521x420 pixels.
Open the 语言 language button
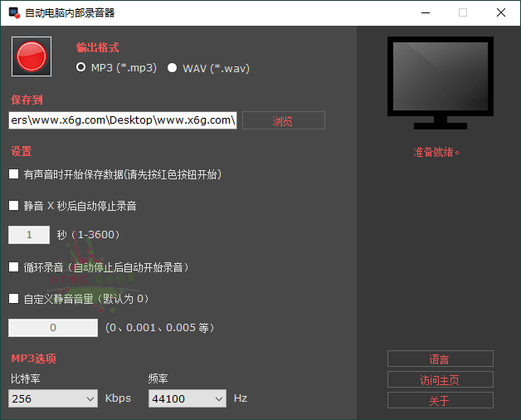point(440,359)
